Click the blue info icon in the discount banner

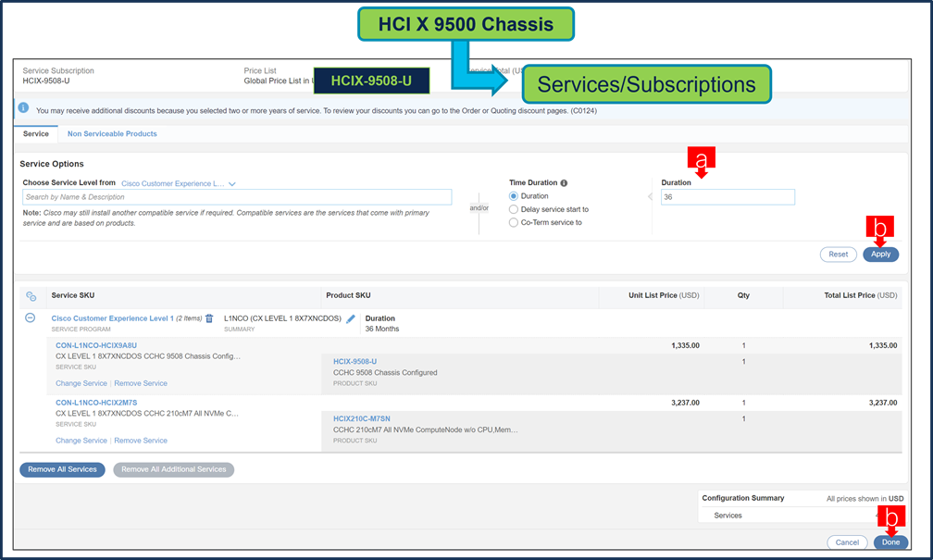[23, 107]
